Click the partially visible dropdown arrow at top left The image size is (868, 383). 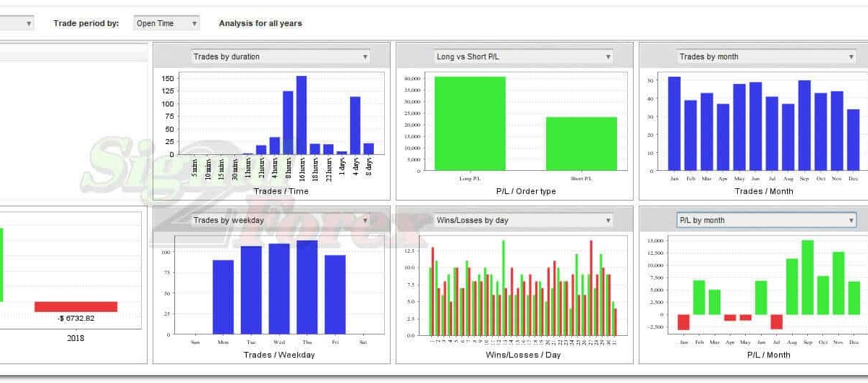(x=29, y=23)
